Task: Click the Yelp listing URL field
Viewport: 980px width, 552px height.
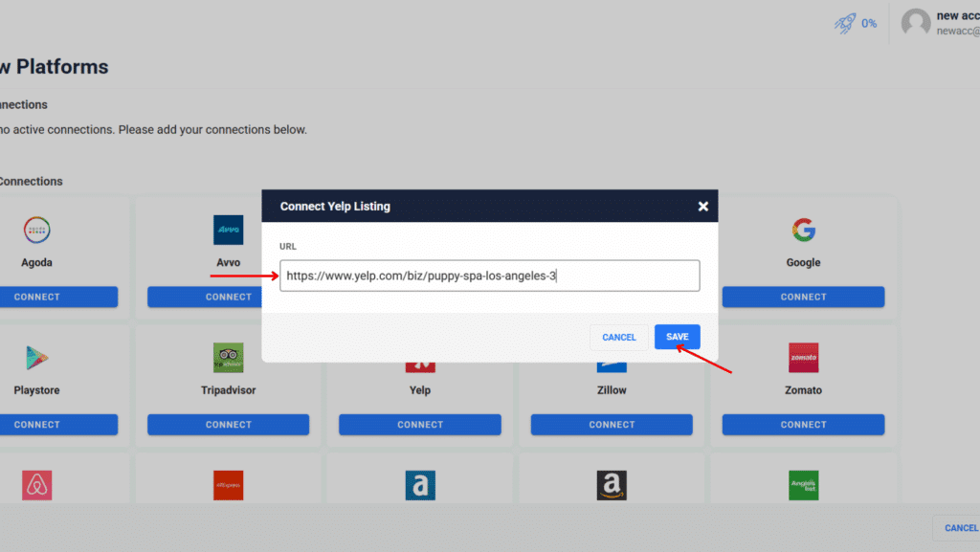Action: [x=489, y=276]
